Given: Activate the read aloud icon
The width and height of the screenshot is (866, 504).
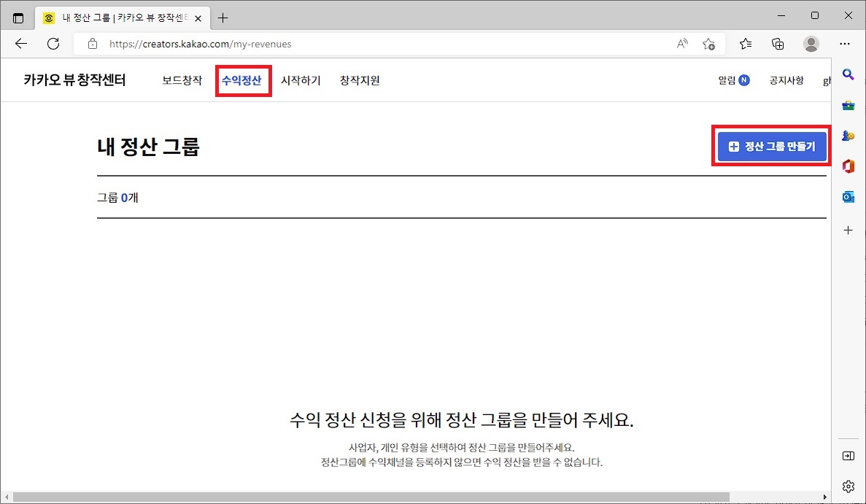Looking at the screenshot, I should (x=682, y=44).
